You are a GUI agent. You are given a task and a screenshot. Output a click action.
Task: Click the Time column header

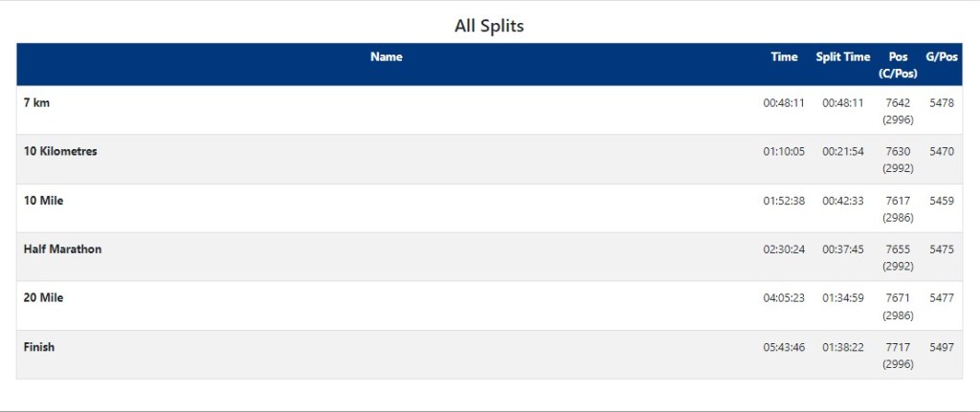[784, 57]
